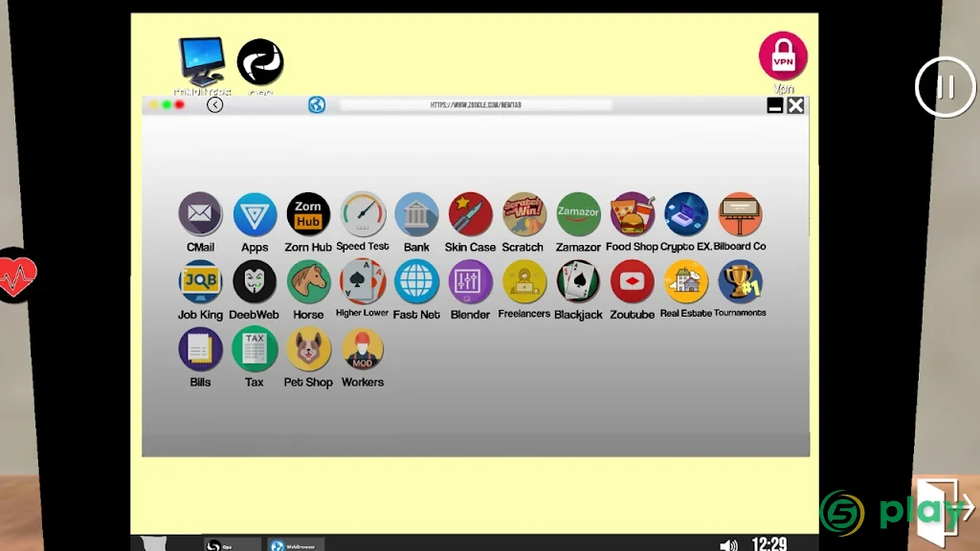
Task: Open the Blender mixer icon
Action: pyautogui.click(x=470, y=282)
